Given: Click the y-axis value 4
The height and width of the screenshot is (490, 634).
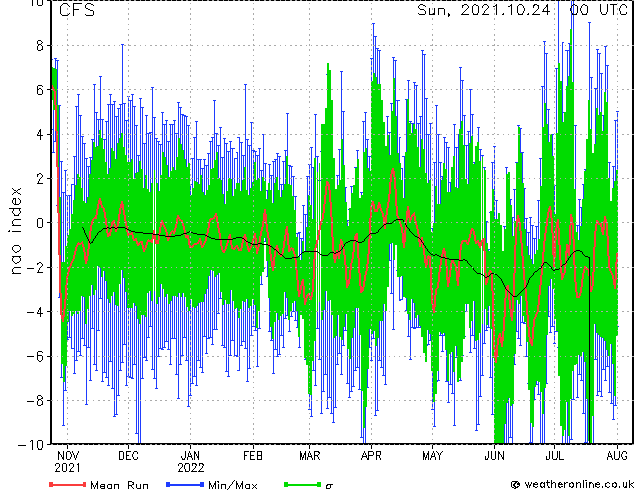Looking at the screenshot, I should tap(40, 134).
